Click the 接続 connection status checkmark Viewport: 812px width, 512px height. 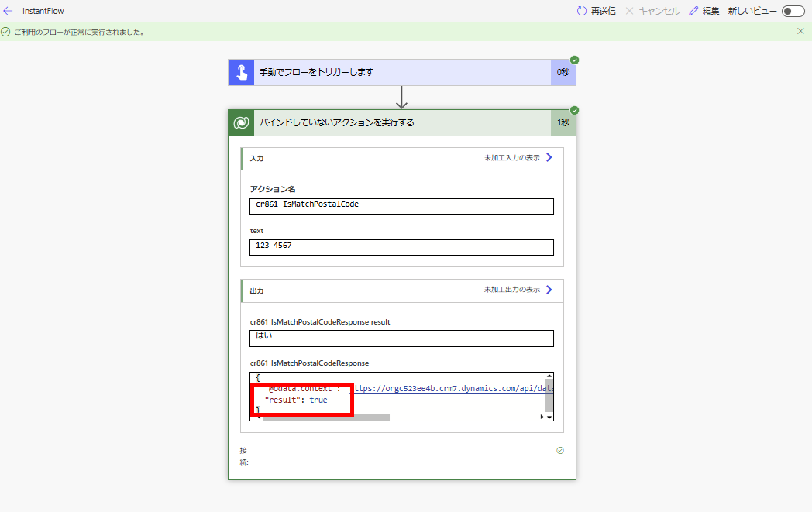coord(560,449)
